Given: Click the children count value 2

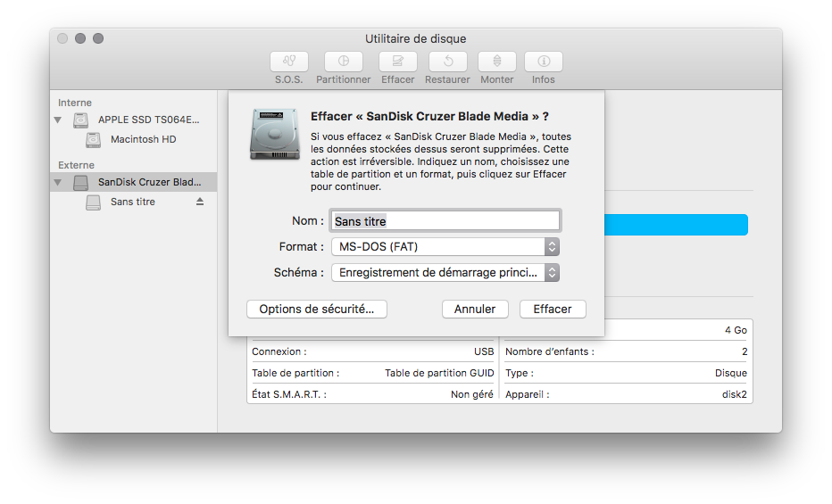Looking at the screenshot, I should (745, 351).
